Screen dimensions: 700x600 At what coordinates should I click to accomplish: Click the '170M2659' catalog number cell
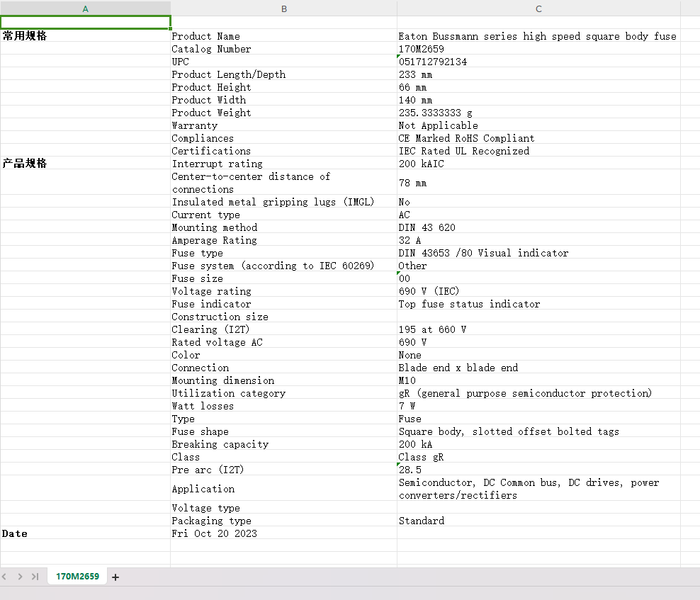pos(538,49)
